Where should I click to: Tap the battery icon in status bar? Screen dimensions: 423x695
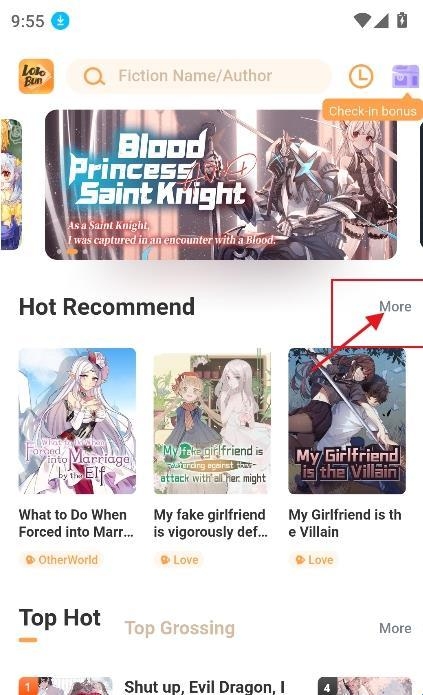(402, 20)
